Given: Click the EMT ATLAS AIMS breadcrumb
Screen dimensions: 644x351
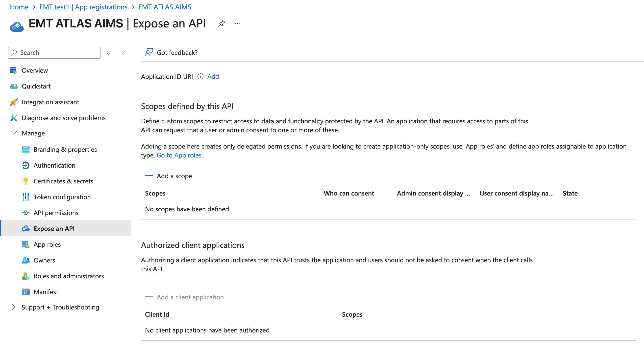Looking at the screenshot, I should [x=165, y=7].
